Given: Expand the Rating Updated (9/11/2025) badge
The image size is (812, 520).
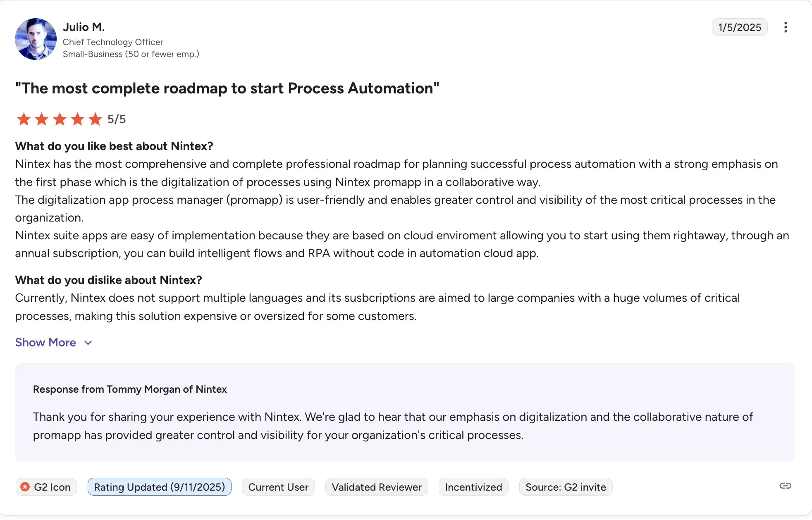Looking at the screenshot, I should click(x=159, y=487).
